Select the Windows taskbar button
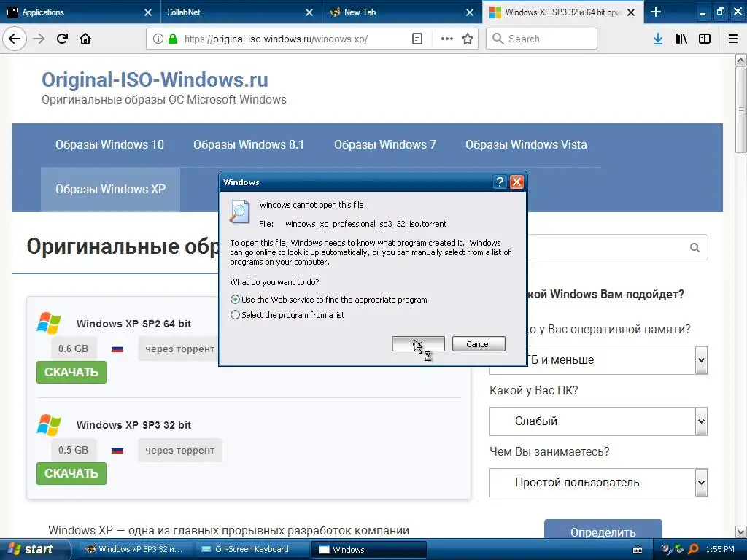 (368, 550)
